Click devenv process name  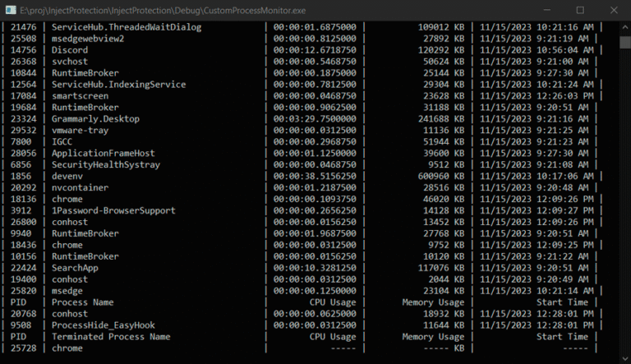click(x=67, y=177)
